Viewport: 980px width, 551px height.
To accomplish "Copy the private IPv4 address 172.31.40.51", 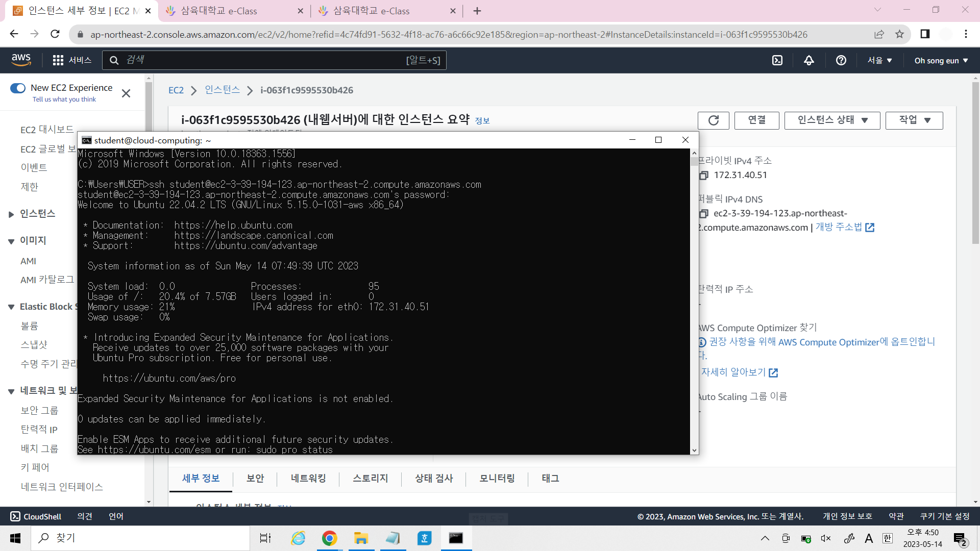I will point(704,176).
